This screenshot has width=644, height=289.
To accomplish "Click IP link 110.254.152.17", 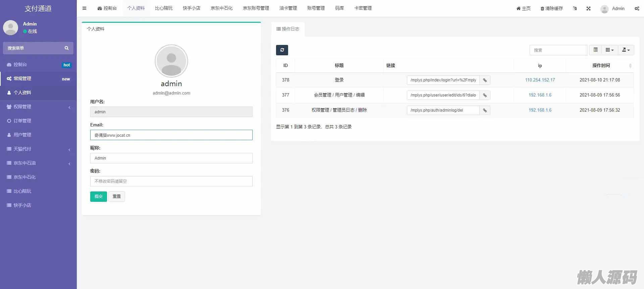I will click(x=540, y=80).
